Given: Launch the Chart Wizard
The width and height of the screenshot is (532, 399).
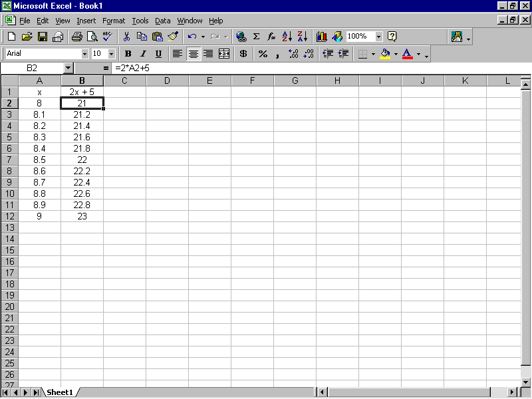Looking at the screenshot, I should pyautogui.click(x=322, y=37).
